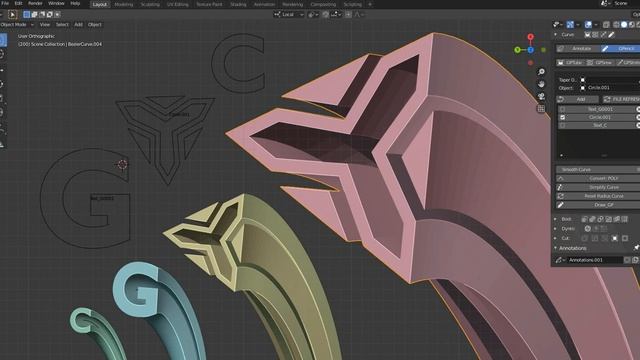Open the Edit menu

tap(18, 3)
